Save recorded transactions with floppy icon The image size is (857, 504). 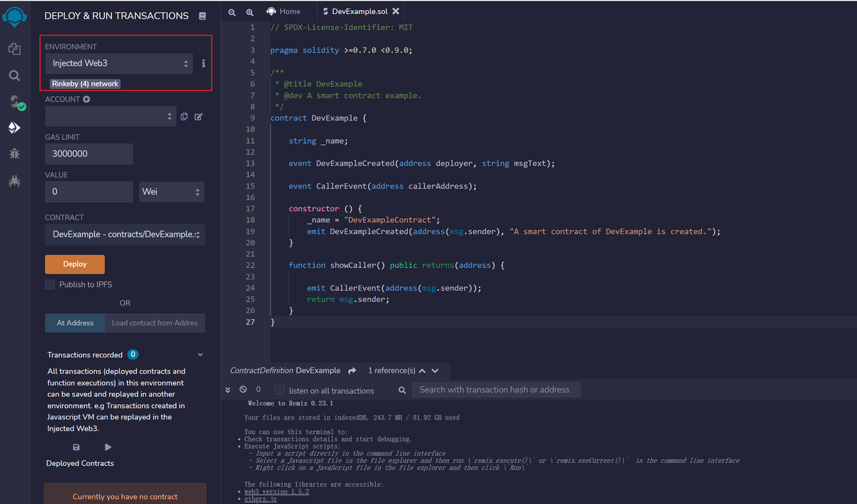click(76, 447)
